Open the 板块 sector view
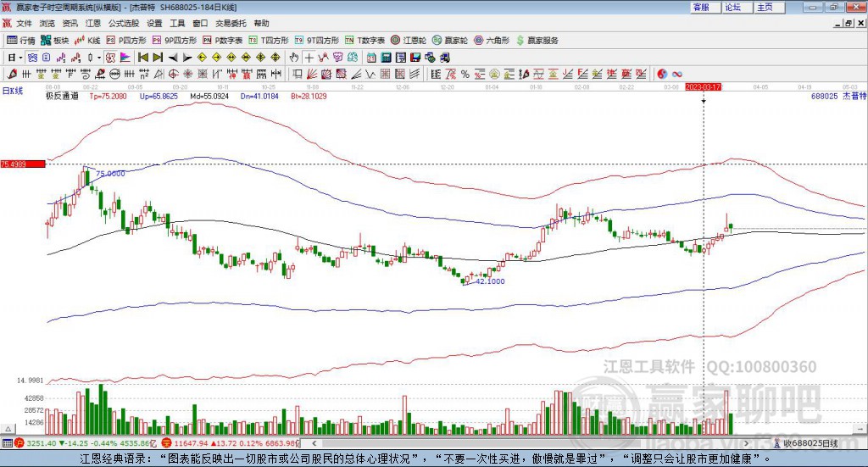The image size is (868, 467). point(54,41)
